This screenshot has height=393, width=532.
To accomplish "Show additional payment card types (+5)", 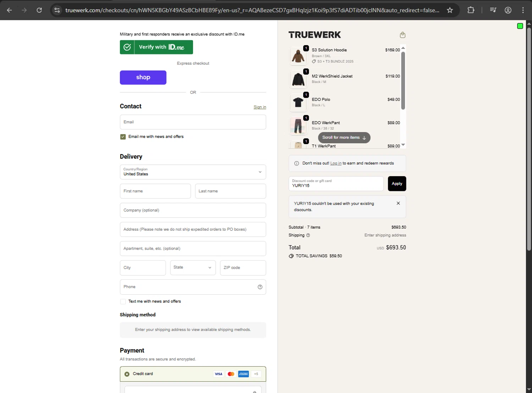I will click(x=256, y=374).
